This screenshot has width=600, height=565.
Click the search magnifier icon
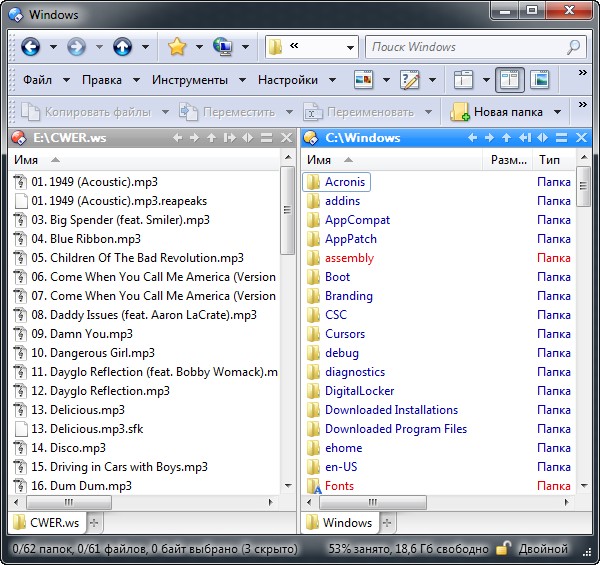click(x=573, y=47)
